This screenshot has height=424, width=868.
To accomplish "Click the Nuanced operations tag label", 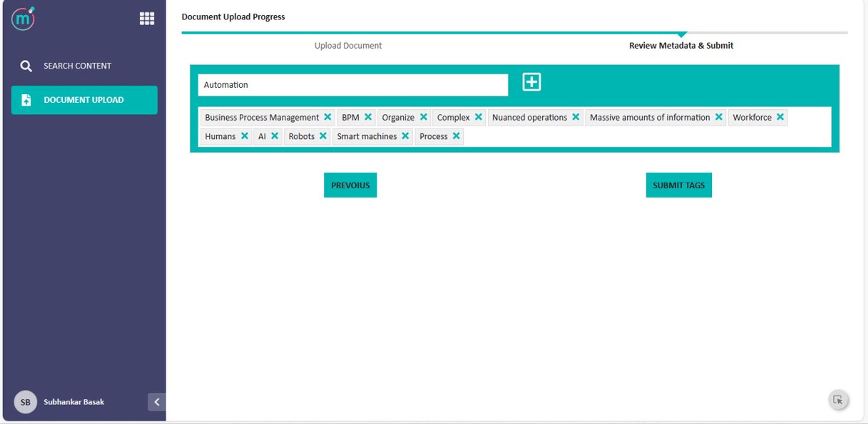I will point(529,117).
